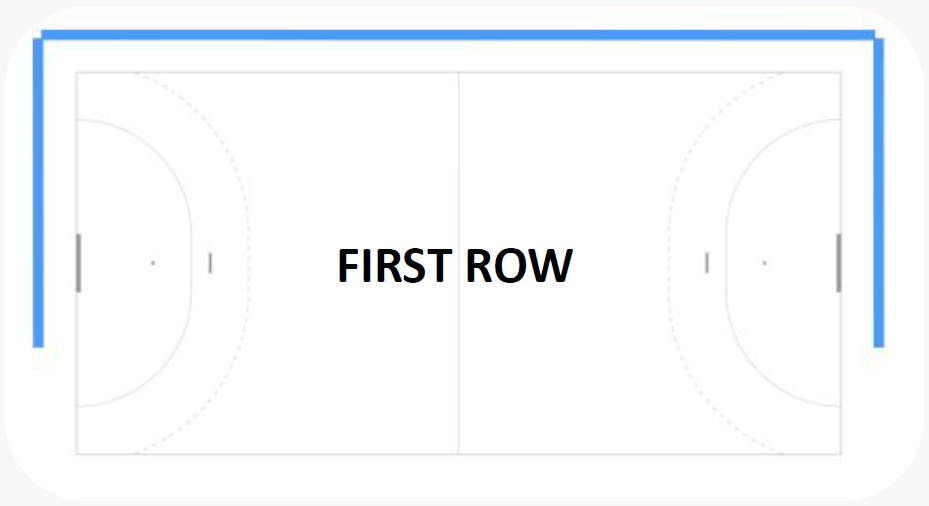Select the right solid goal-area arc
This screenshot has height=506, width=929.
[x=727, y=263]
